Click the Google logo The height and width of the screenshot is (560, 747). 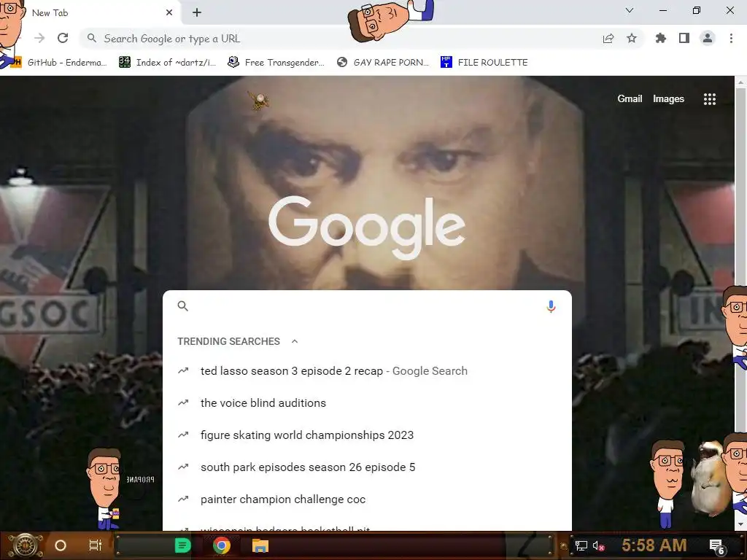[367, 227]
